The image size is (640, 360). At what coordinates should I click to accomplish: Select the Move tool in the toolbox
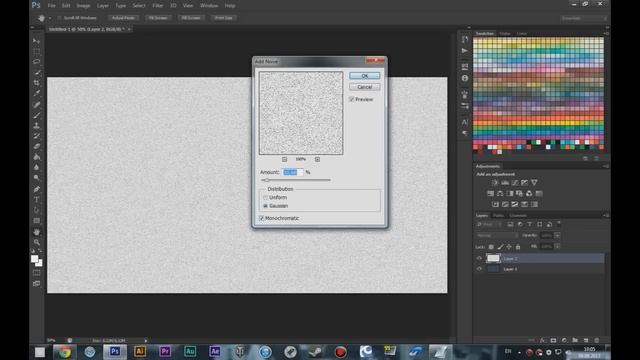(x=36, y=41)
